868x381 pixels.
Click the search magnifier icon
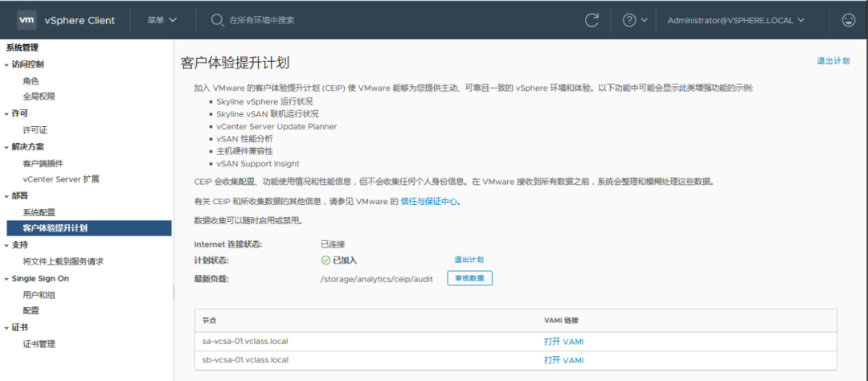[x=217, y=20]
